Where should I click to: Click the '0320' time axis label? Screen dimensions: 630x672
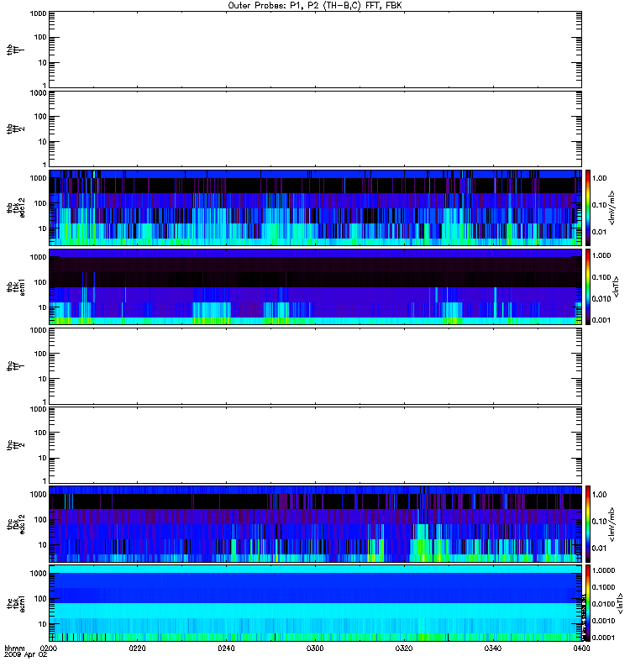[404, 648]
